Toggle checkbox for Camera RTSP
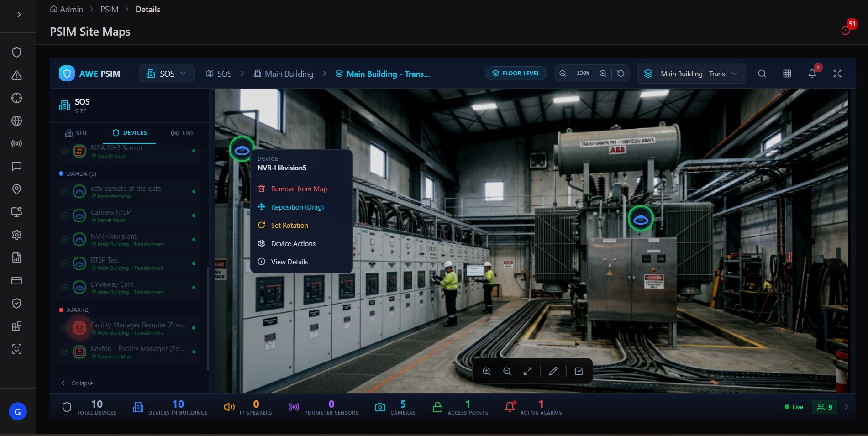 click(x=64, y=215)
